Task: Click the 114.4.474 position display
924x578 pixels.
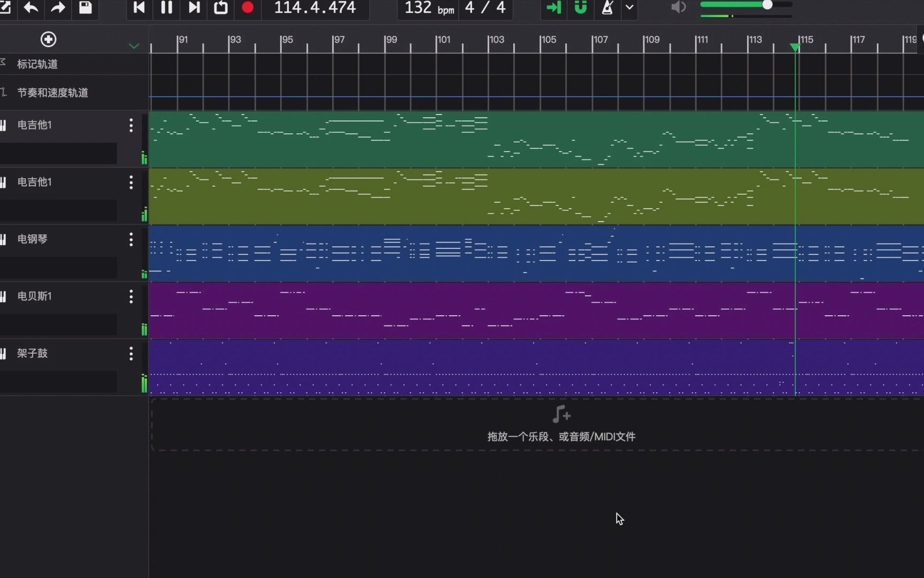Action: [315, 7]
